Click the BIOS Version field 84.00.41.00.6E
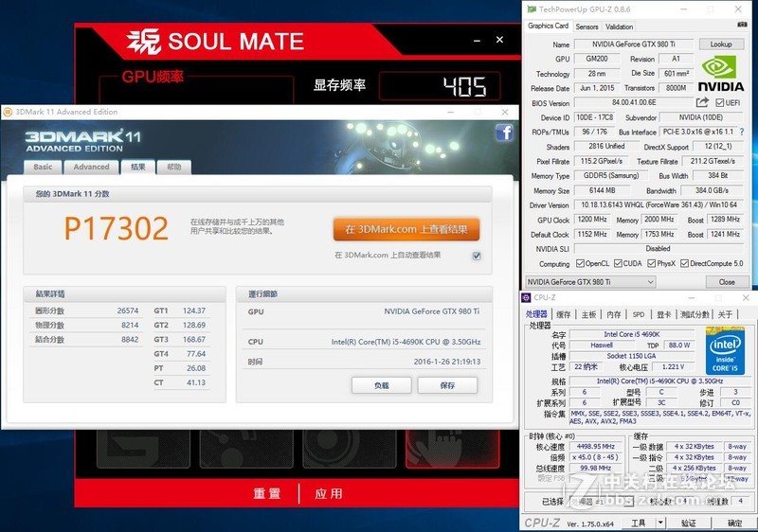 (x=634, y=103)
